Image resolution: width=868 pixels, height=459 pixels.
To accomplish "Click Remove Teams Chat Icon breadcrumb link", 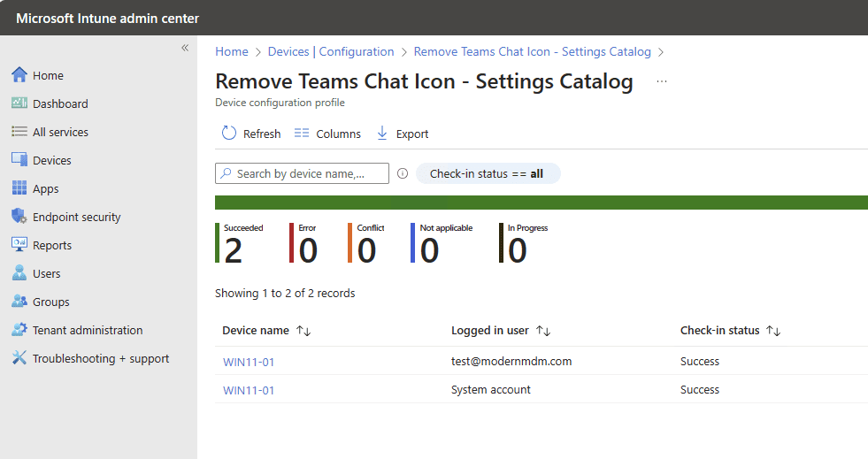I will pyautogui.click(x=532, y=51).
